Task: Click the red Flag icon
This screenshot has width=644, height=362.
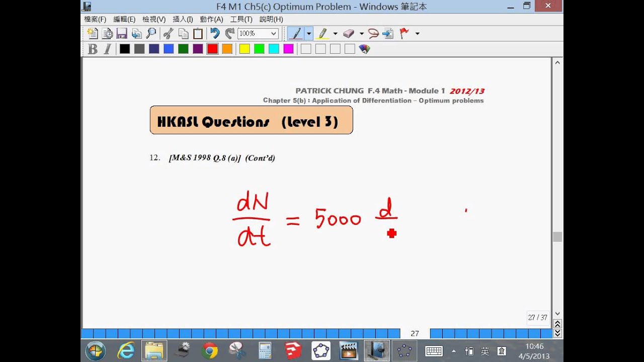Action: pos(404,34)
